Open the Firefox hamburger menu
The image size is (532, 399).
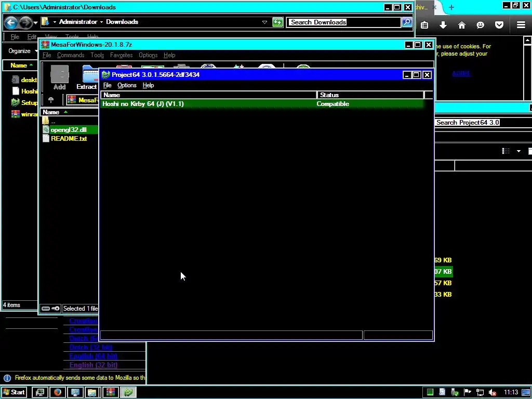coord(521,25)
